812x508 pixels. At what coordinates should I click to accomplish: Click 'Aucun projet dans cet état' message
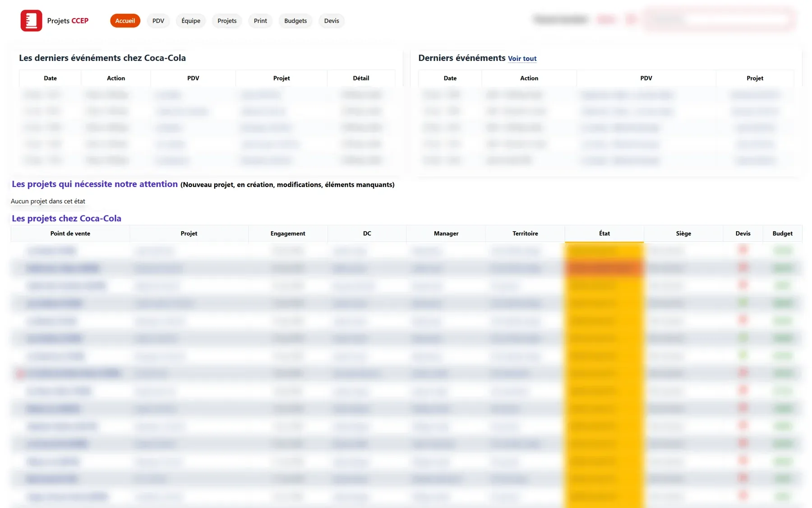click(x=48, y=201)
